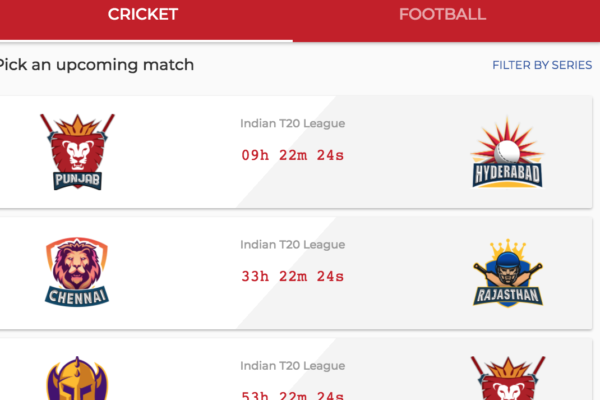Select the golden helmet team logo
Screen dimensions: 600x400
tap(77, 378)
